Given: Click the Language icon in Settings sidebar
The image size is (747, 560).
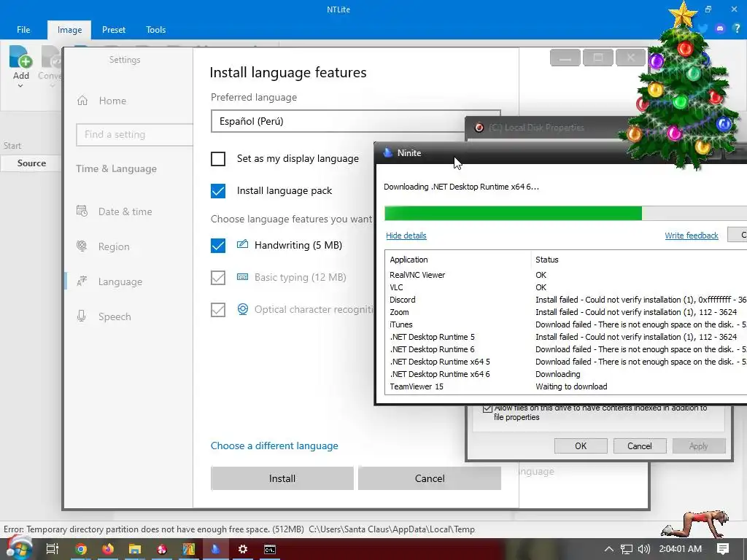Looking at the screenshot, I should pyautogui.click(x=82, y=281).
